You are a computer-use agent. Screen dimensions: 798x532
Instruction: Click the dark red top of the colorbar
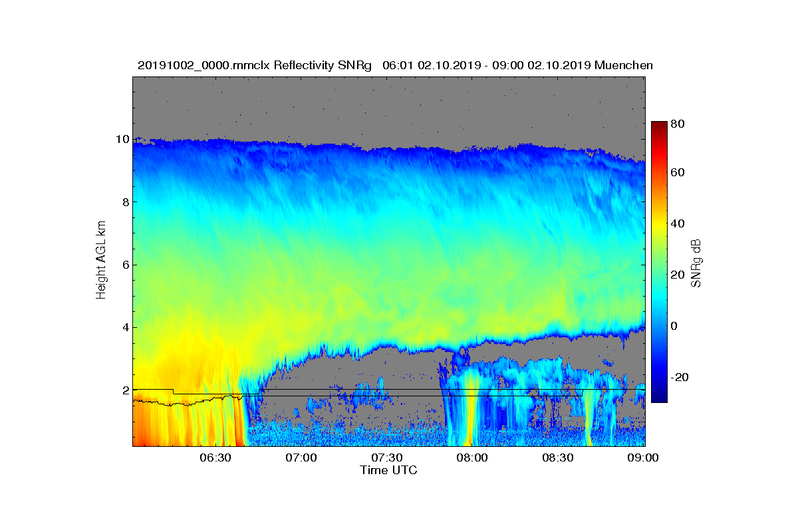click(659, 126)
